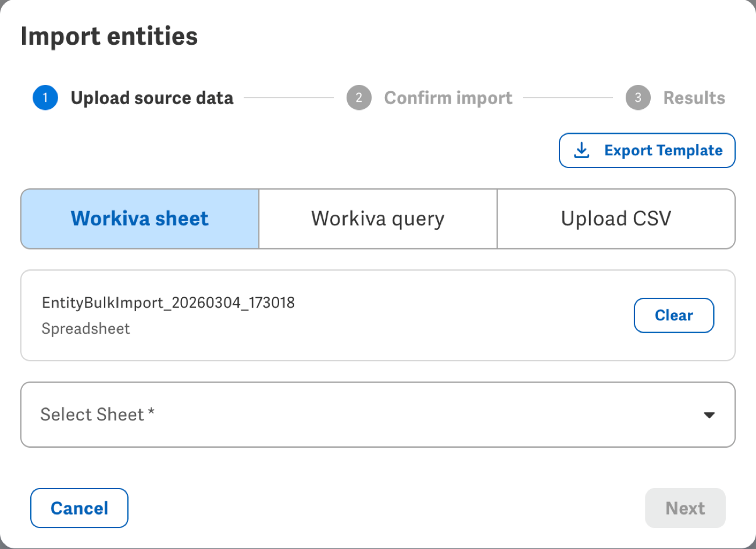The width and height of the screenshot is (756, 549).
Task: Select the Upload source data step label
Action: coord(152,98)
